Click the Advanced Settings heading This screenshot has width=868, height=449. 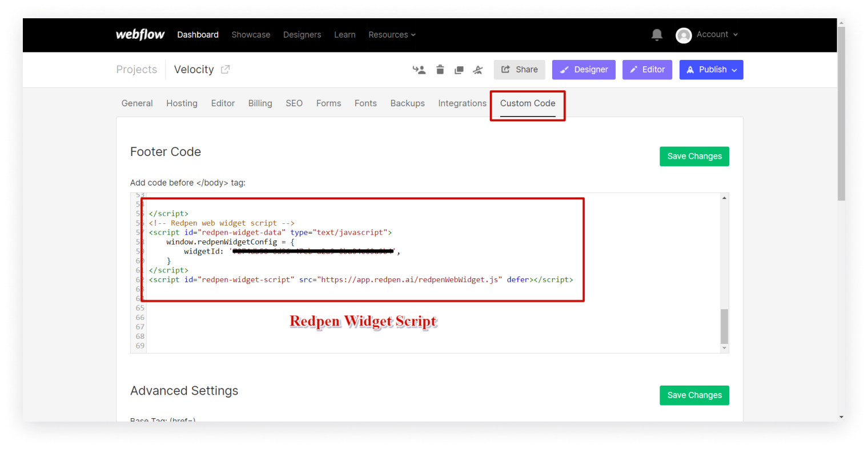pyautogui.click(x=184, y=391)
